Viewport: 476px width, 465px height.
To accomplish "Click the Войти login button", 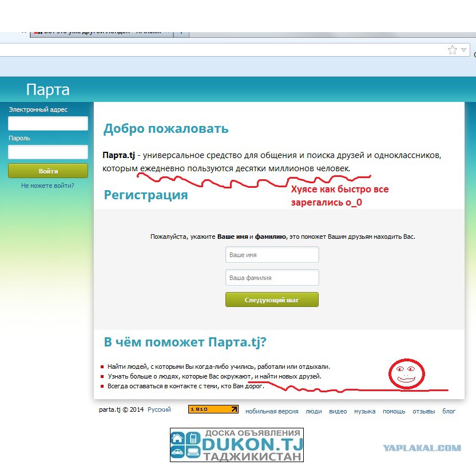I will coord(48,171).
